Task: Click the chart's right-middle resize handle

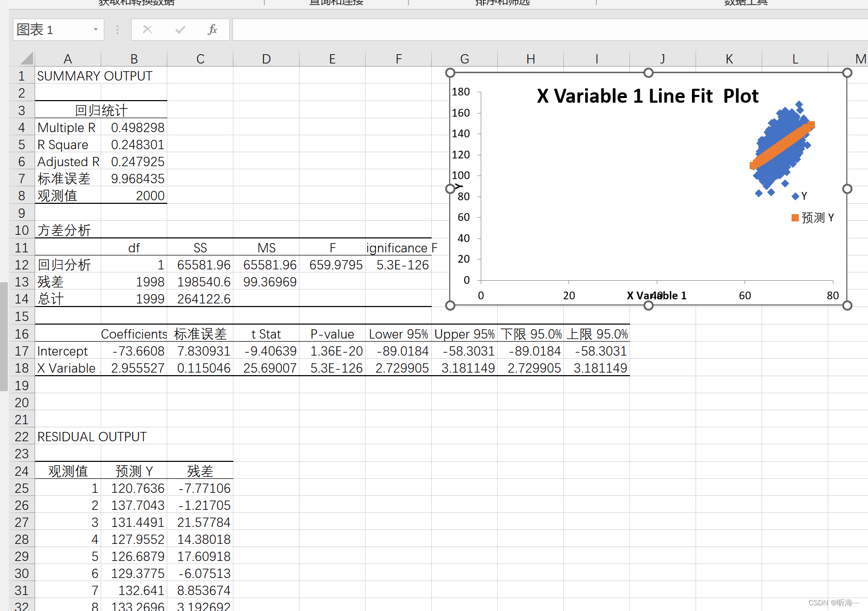Action: tap(847, 189)
